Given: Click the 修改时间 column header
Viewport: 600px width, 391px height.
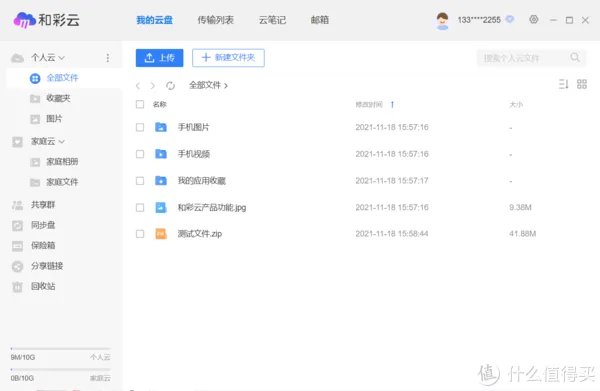Looking at the screenshot, I should click(369, 104).
